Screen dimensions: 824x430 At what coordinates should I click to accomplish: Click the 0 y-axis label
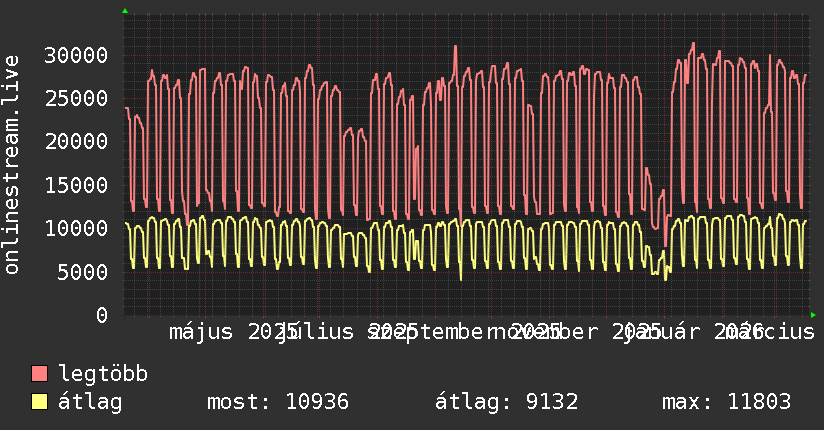click(x=102, y=315)
